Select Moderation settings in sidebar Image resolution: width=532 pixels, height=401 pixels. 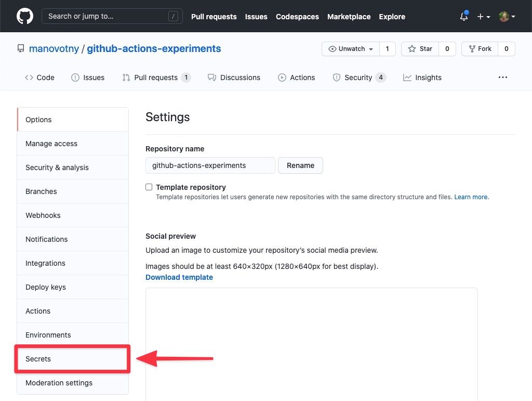click(x=73, y=383)
